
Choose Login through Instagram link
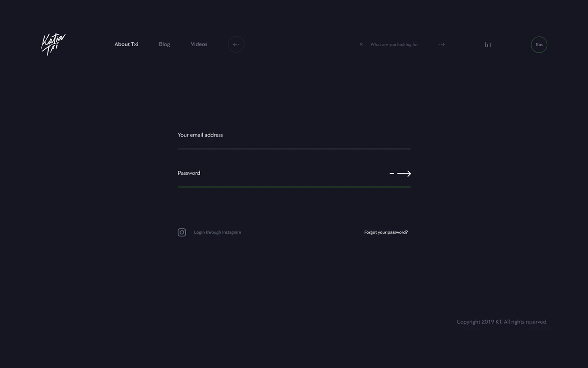217,232
